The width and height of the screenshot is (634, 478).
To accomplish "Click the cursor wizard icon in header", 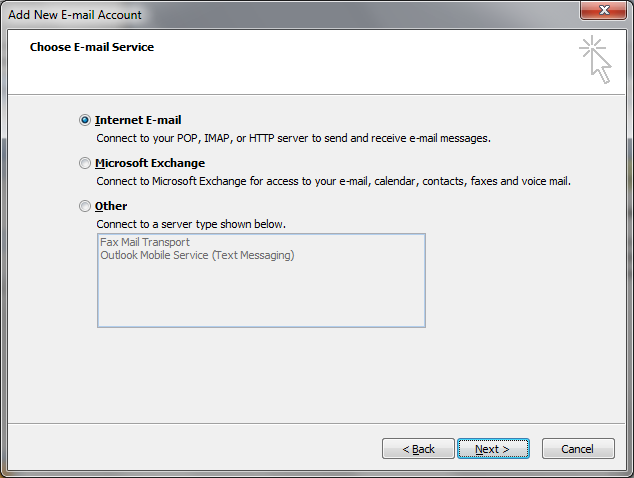I will click(594, 59).
